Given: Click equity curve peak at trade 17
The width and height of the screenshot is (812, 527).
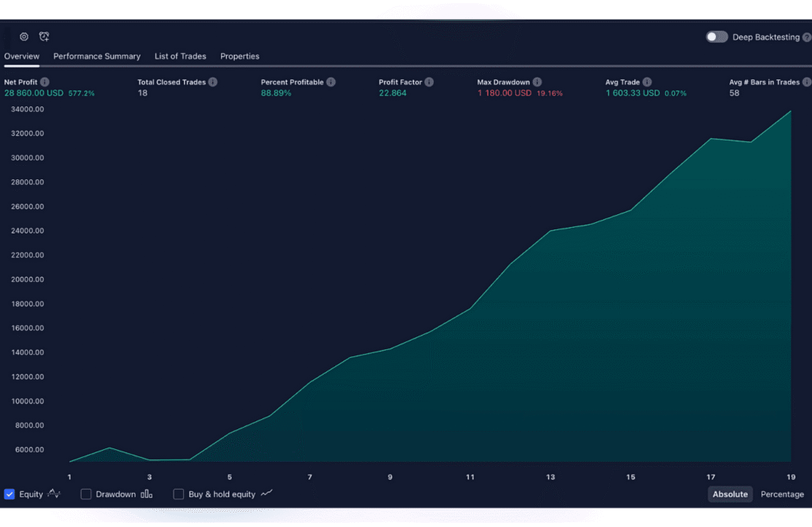Looking at the screenshot, I should pos(711,138).
